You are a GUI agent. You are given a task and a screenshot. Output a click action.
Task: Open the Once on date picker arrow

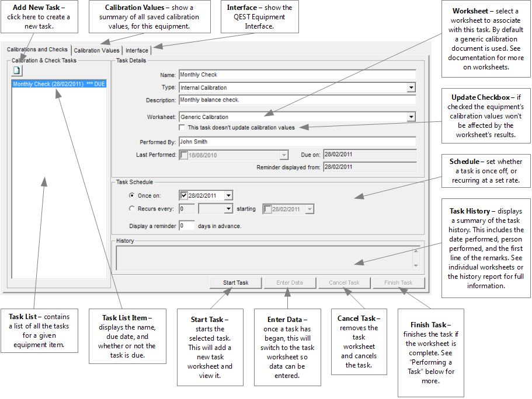coord(228,196)
